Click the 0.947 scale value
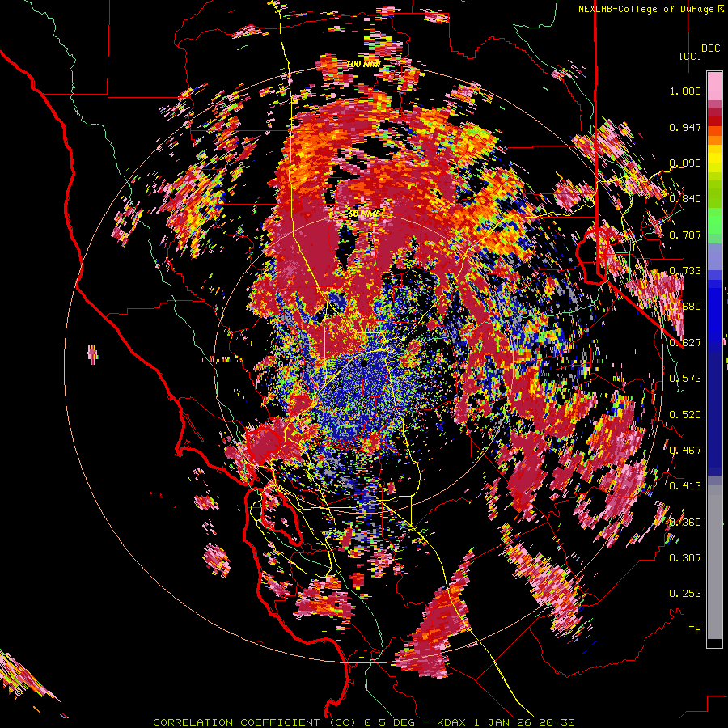Screen dimensions: 728x728 pyautogui.click(x=685, y=127)
